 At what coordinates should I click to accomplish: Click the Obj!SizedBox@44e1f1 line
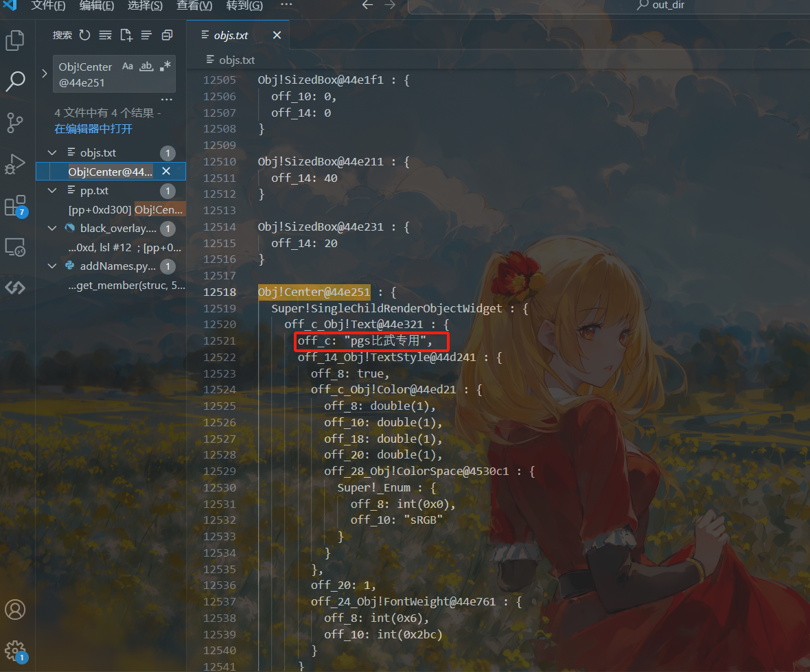(334, 80)
